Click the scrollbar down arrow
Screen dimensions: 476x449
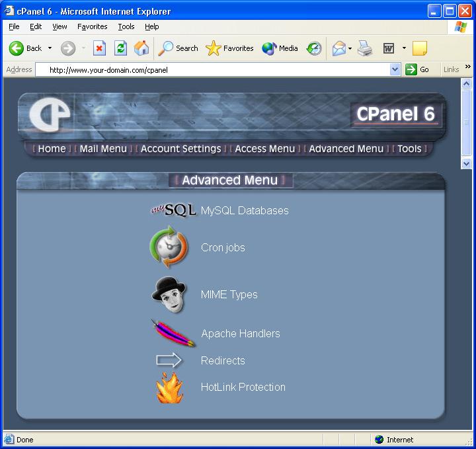pos(466,163)
